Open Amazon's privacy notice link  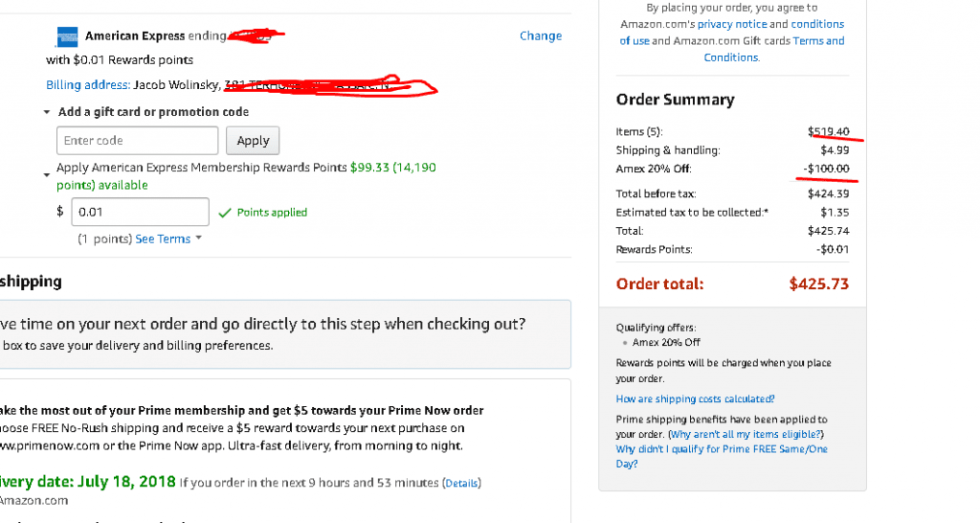coord(732,24)
